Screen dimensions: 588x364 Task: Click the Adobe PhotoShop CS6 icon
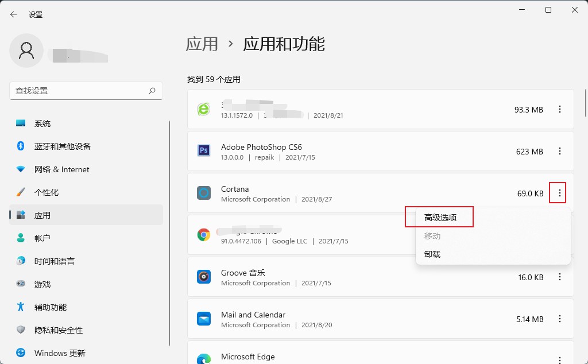click(x=204, y=150)
